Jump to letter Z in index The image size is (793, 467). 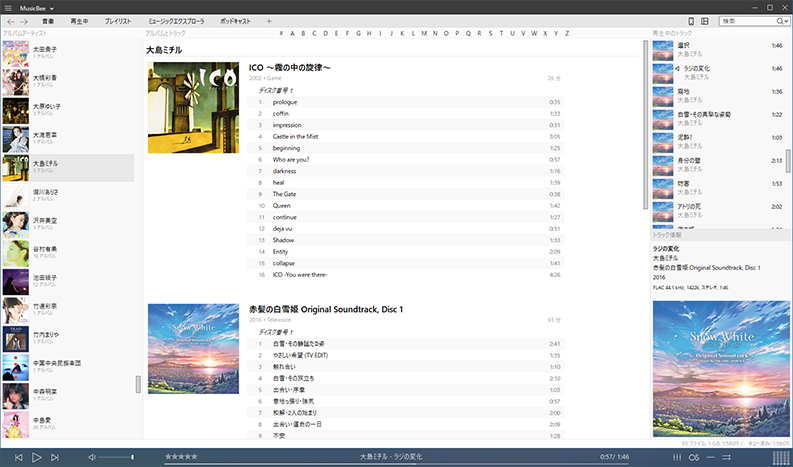click(567, 33)
